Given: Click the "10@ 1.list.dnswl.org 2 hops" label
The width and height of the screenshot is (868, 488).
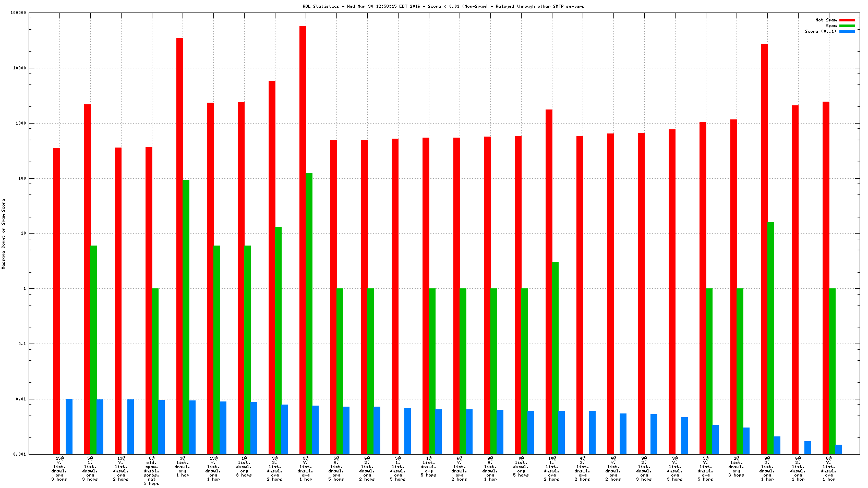Looking at the screenshot, I should click(551, 468).
